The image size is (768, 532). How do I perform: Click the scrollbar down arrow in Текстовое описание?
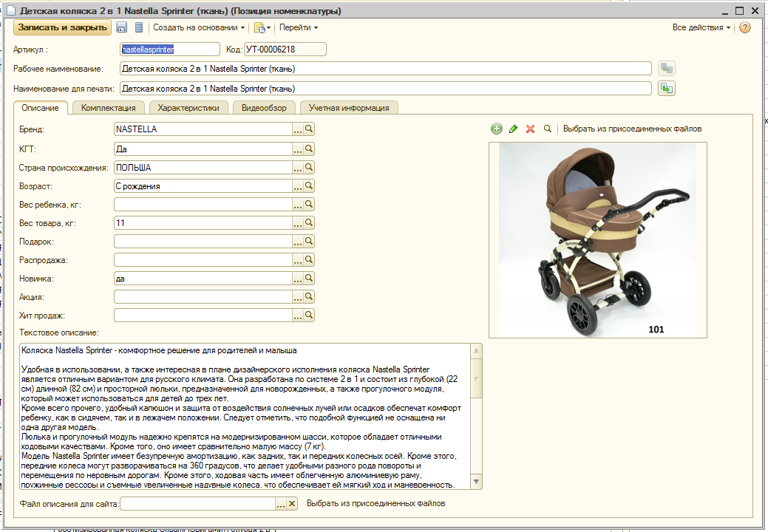point(477,484)
